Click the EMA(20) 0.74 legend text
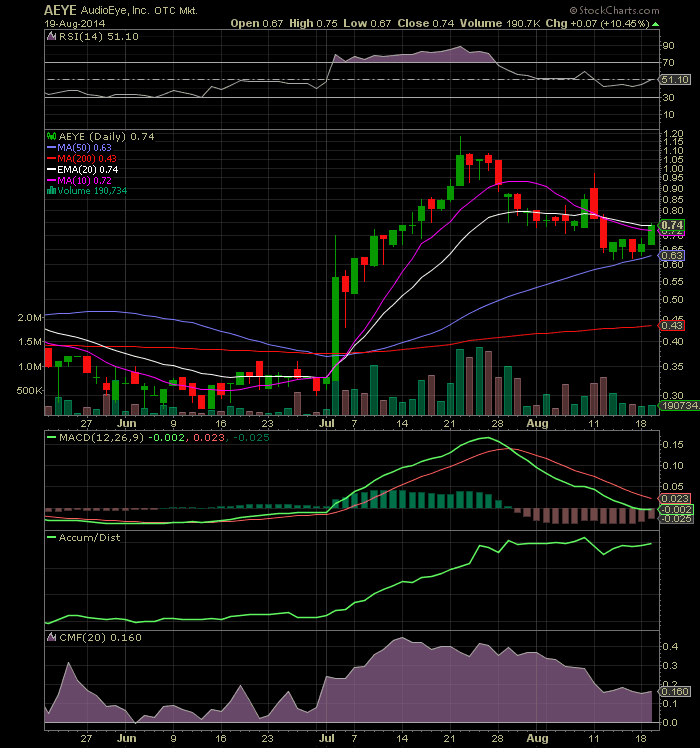This screenshot has height=748, width=700. 88,170
